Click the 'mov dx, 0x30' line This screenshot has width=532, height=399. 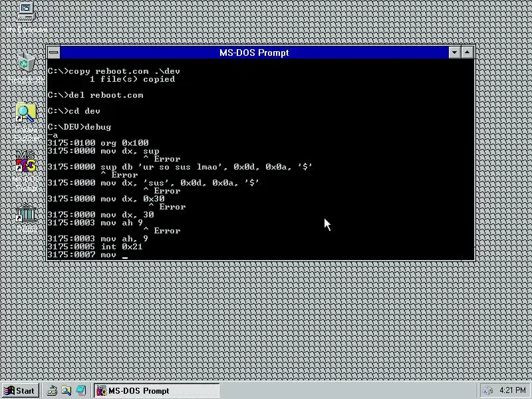click(x=106, y=199)
